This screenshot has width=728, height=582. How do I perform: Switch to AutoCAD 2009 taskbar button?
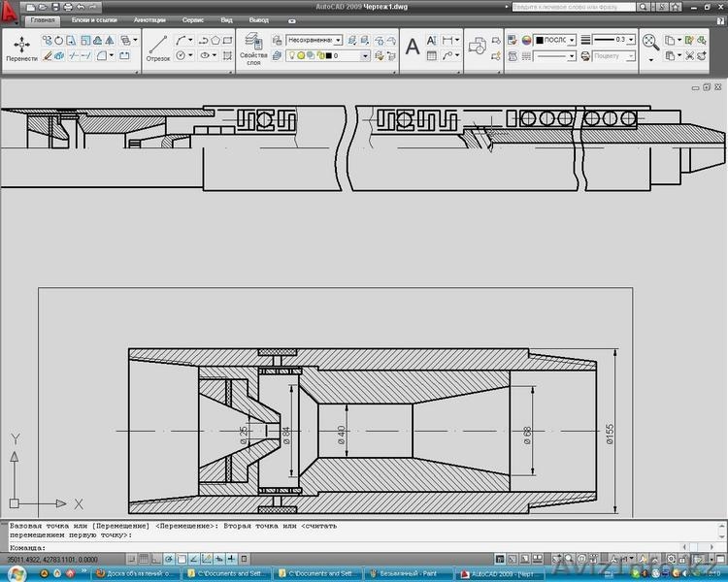[499, 574]
